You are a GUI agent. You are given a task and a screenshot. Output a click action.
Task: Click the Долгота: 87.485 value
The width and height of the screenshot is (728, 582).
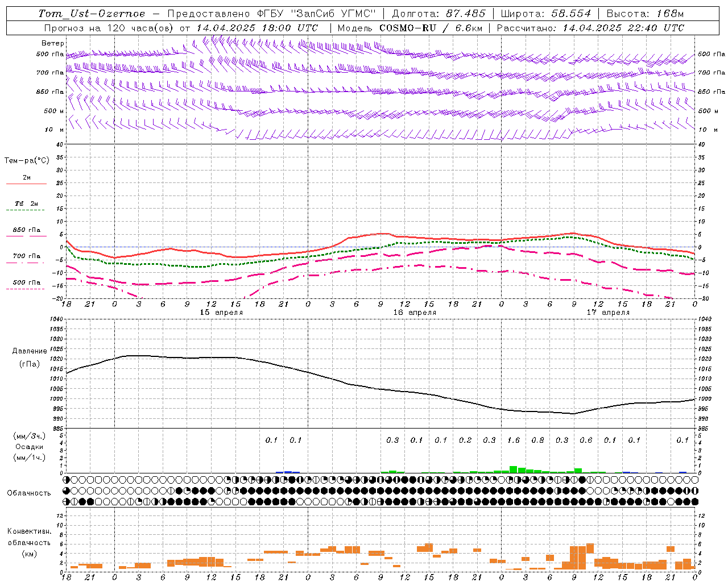click(x=439, y=14)
